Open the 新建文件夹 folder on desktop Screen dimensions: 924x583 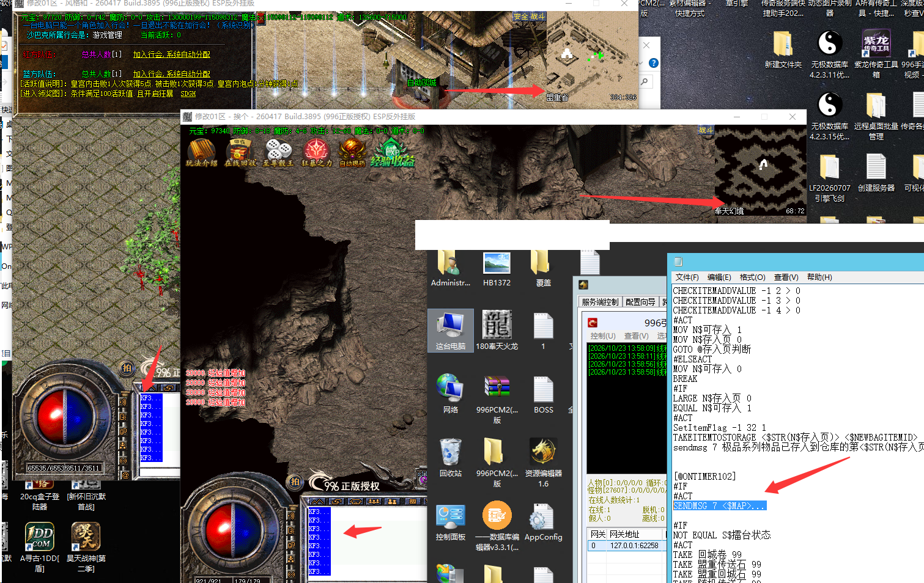point(783,49)
